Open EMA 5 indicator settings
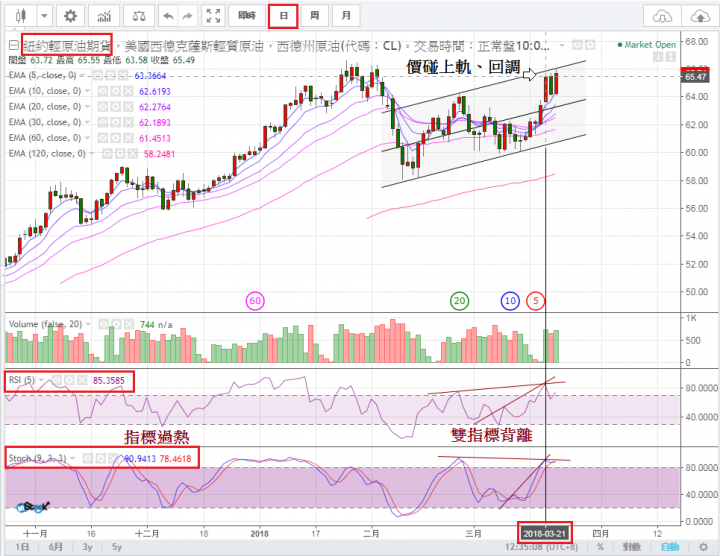This screenshot has height=556, width=720. (111, 76)
